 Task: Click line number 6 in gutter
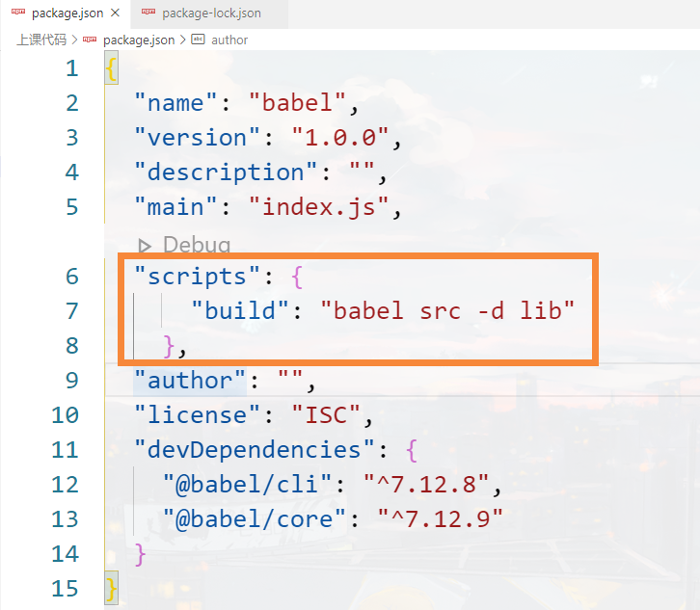[72, 277]
